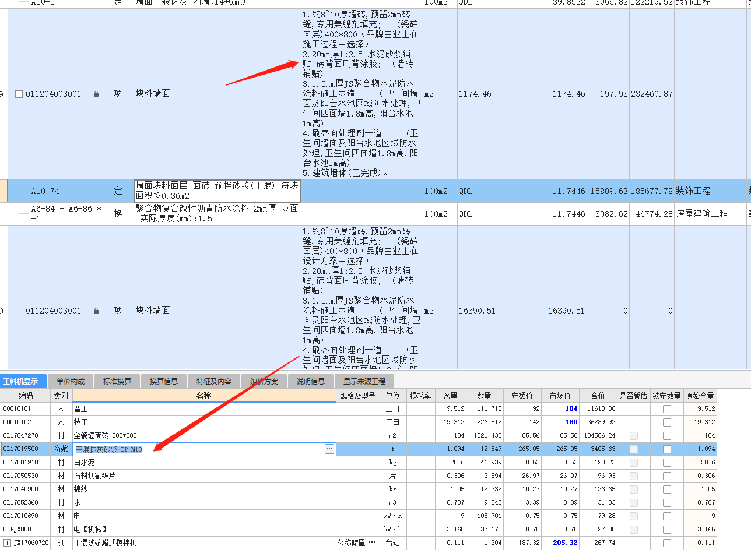Tick the 锁定数量 checkbox for 干混砂浆罐式搅拌机
The height and width of the screenshot is (560, 751).
667,543
